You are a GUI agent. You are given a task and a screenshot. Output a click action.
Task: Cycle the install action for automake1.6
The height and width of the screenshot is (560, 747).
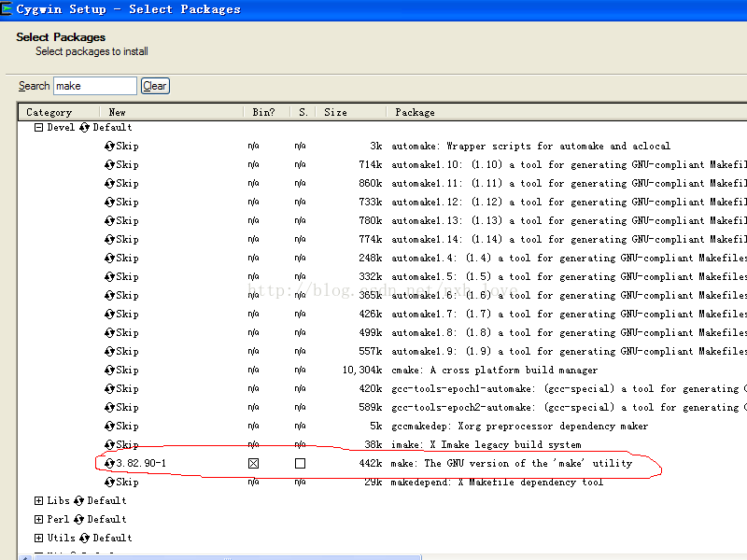pos(109,295)
